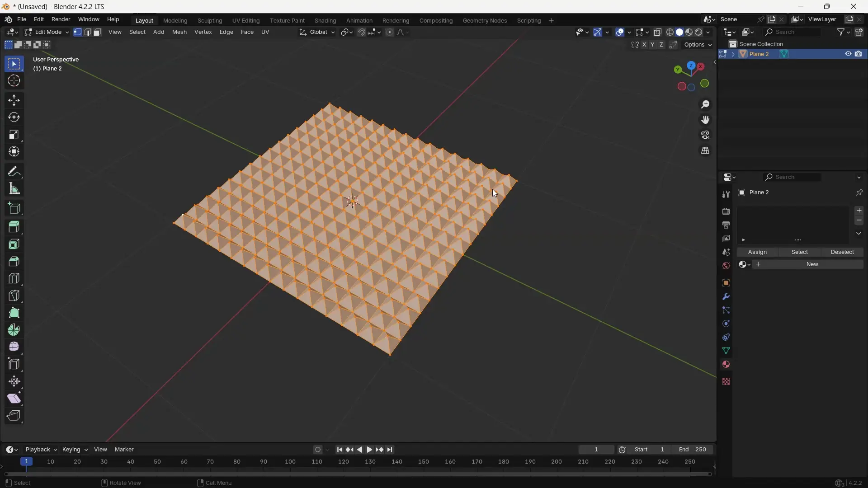Open the Browse Material dropdown
Screen dimensions: 868x488
(x=745, y=265)
